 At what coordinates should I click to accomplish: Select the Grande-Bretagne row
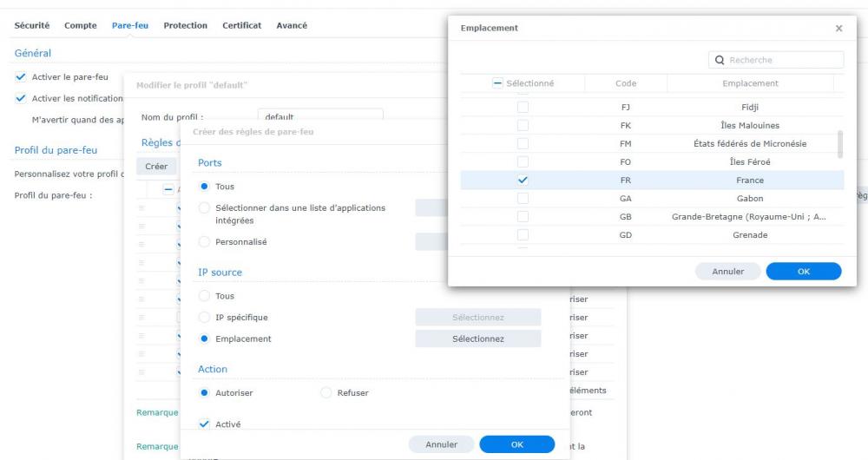coord(652,216)
